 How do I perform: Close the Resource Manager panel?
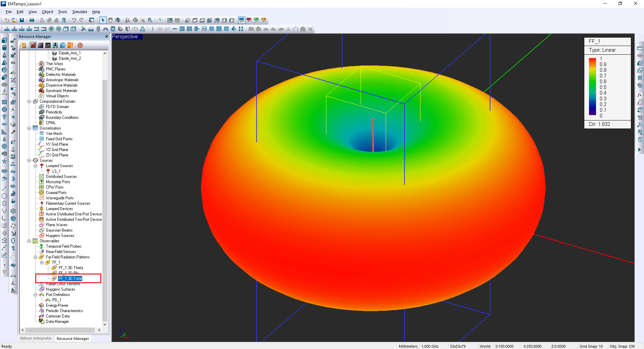(x=107, y=37)
